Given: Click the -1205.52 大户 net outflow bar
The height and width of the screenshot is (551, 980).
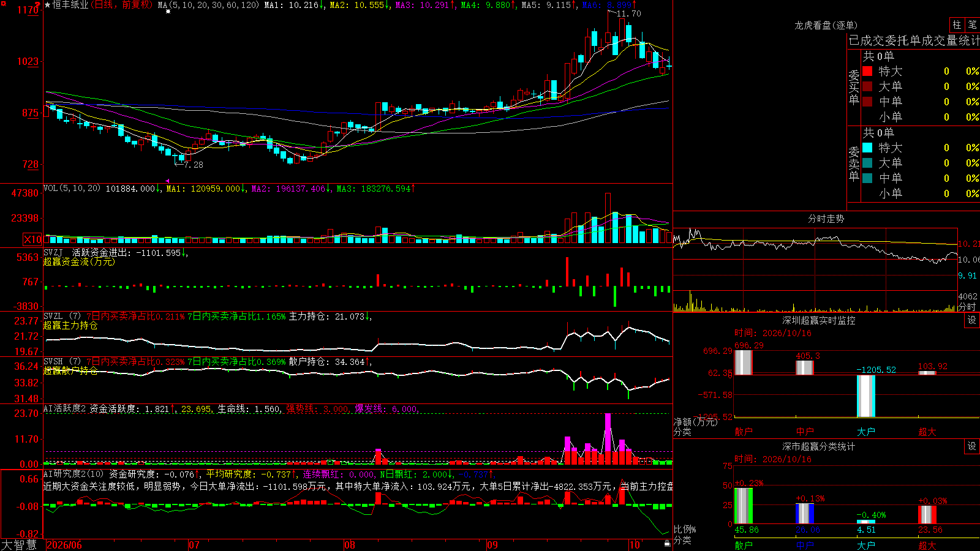Looking at the screenshot, I should [x=866, y=396].
